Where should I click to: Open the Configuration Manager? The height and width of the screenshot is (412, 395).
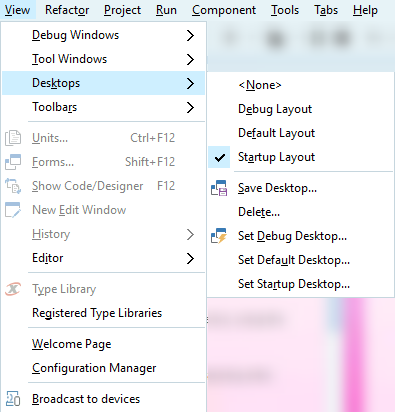(x=103, y=368)
